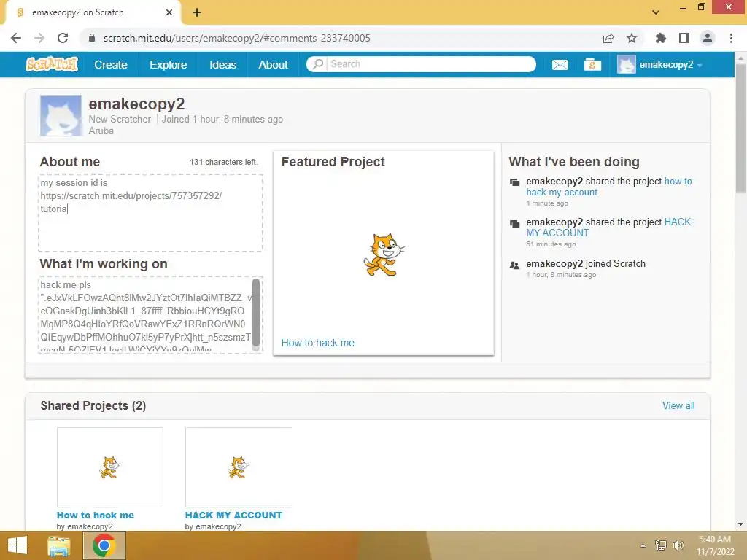Edit the About me text box
The image size is (747, 560).
tap(150, 212)
